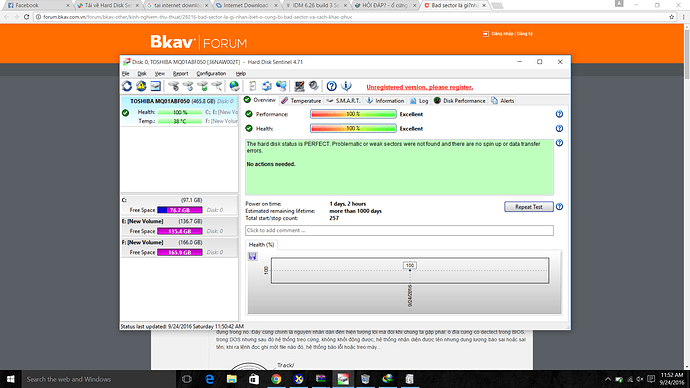Click the save icon beside health graph
The width and height of the screenshot is (690, 388).
tap(253, 256)
